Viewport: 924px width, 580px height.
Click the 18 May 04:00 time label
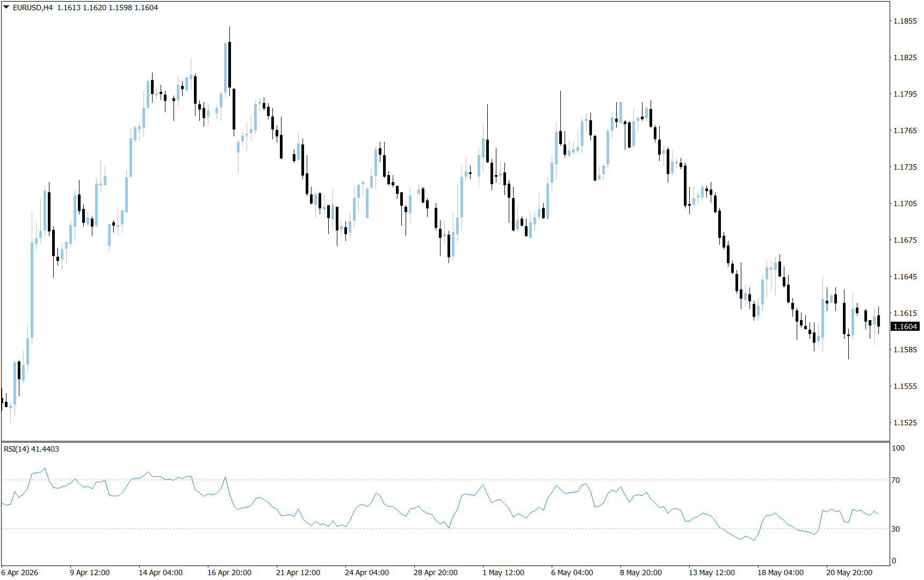coord(781,572)
